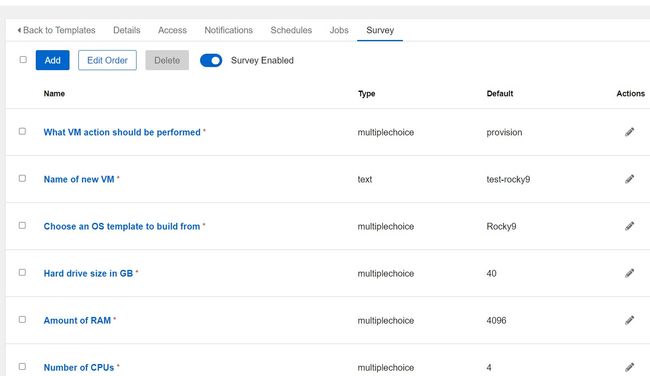Click the greyed Delete button
Screen dimensions: 650x376
pyautogui.click(x=167, y=60)
